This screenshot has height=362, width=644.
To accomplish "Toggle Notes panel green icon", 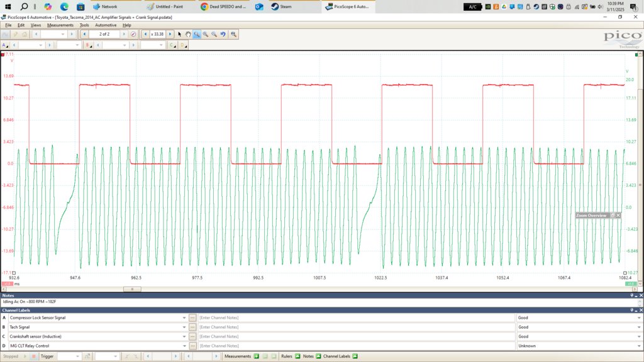I will pyautogui.click(x=318, y=356).
